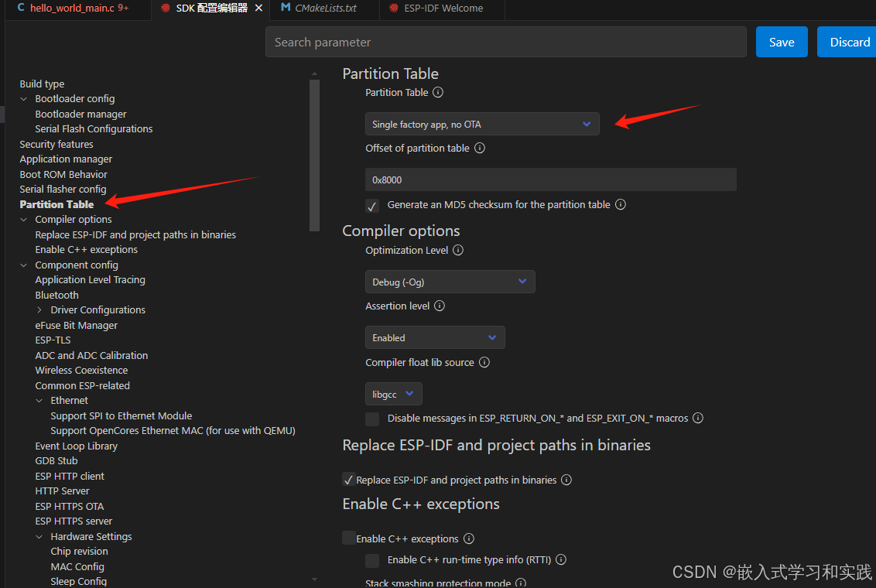
Task: Show info for C++ run-time type info (RTTI)
Action: click(561, 559)
